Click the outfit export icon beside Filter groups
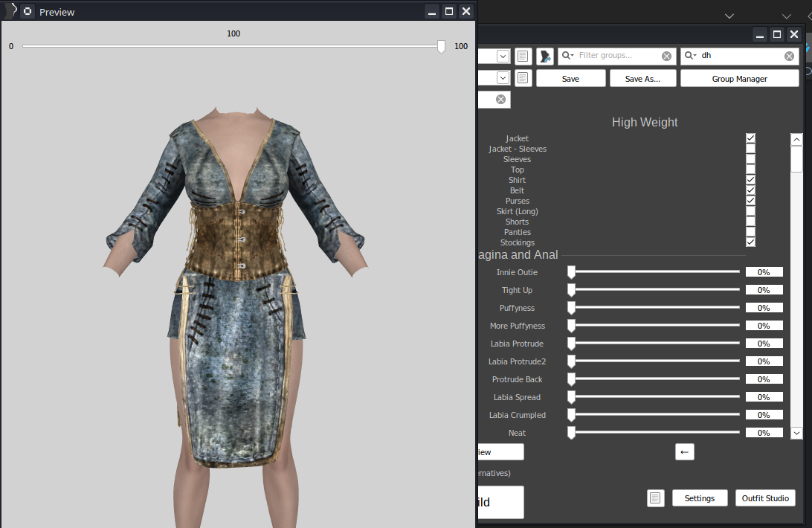The width and height of the screenshot is (812, 528). tap(544, 56)
